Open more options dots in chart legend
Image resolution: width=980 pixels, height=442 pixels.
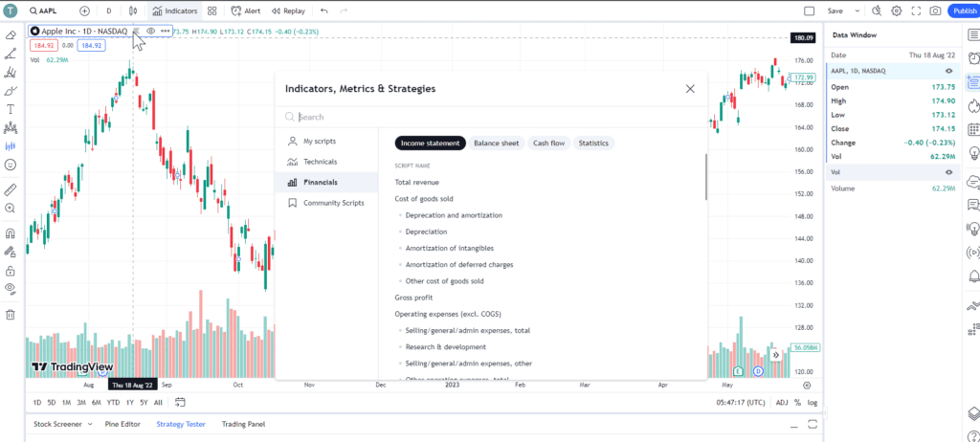[165, 31]
